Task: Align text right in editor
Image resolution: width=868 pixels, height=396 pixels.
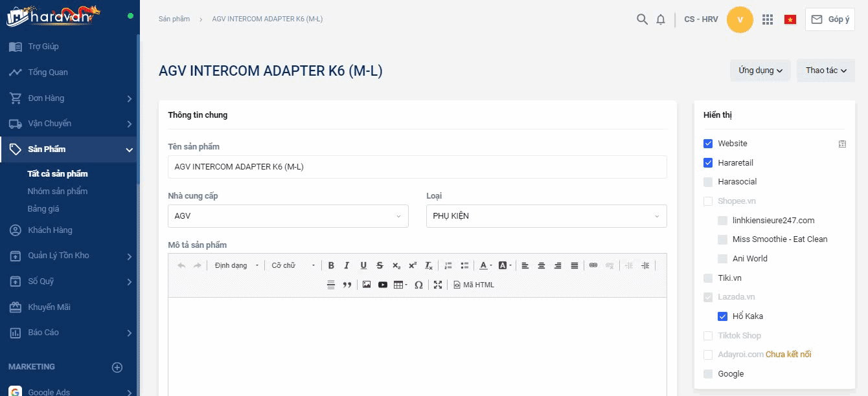Action: pos(558,265)
